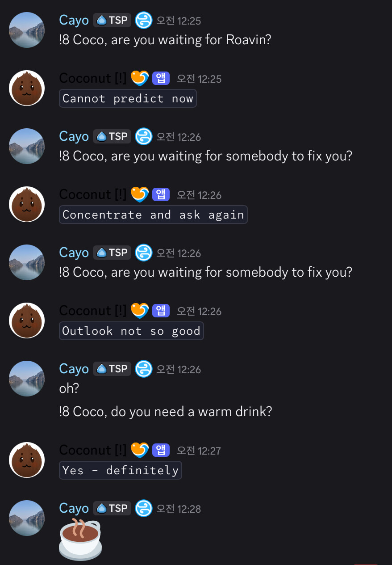Click the orange heart badge at 12:27
Image resolution: width=392 pixels, height=565 pixels.
pyautogui.click(x=139, y=450)
